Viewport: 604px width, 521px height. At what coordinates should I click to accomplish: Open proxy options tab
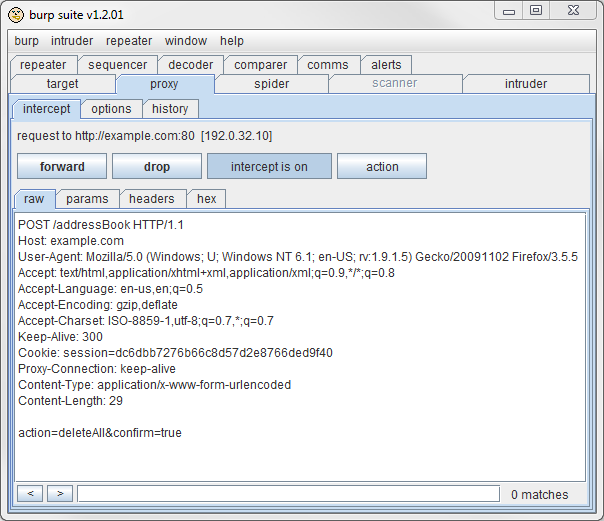(x=111, y=109)
